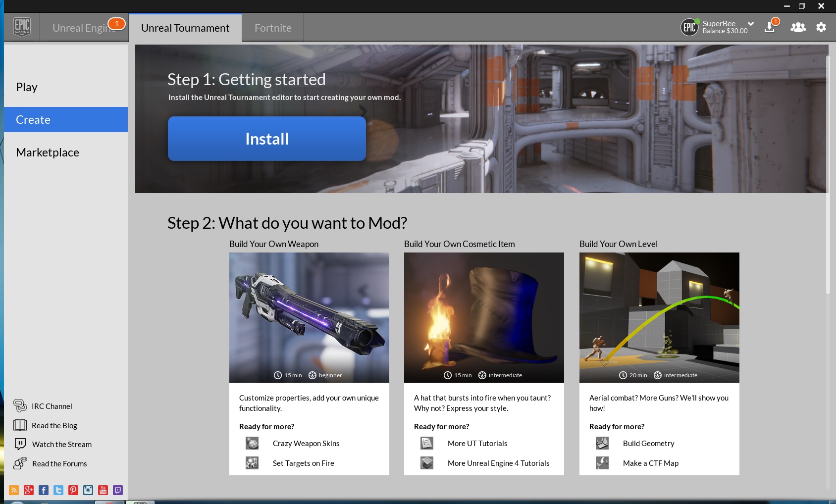Click the Crazy Weapon Skins icon
Screen dimensions: 836x504
tap(252, 443)
